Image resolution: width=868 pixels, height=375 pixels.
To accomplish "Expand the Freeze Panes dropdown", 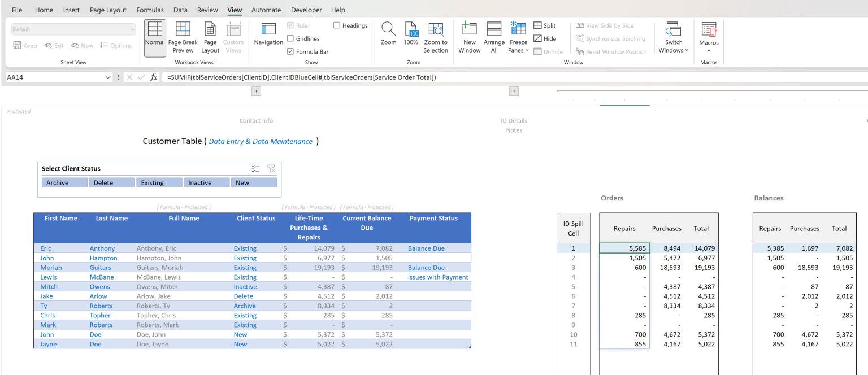I will 518,37.
